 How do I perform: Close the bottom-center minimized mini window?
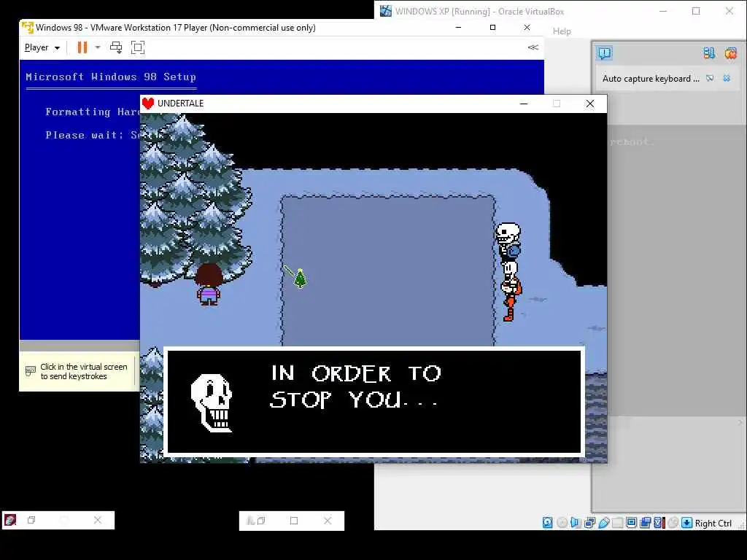coord(328,521)
